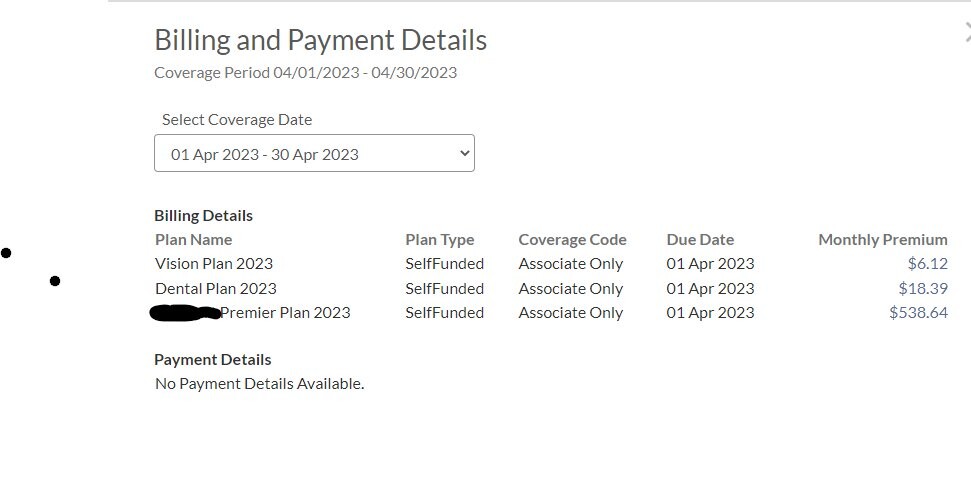This screenshot has height=480, width=971.
Task: Select the Vision Plan 2023 row name
Action: click(x=214, y=264)
